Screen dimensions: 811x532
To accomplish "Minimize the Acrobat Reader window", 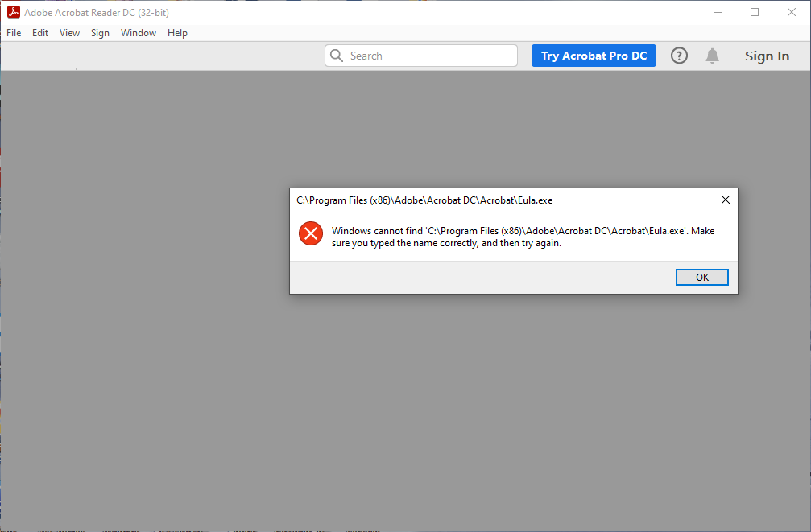I will pos(717,12).
